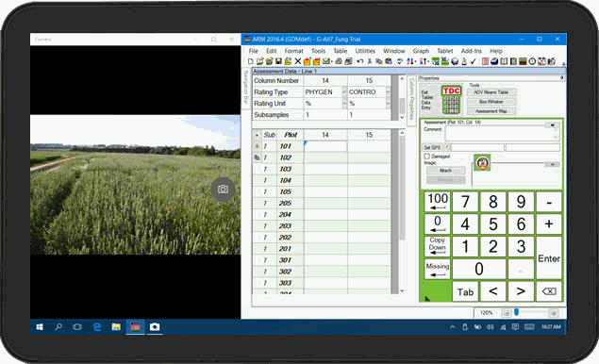Screen dimensions: 599x364
Task: Tap Copy Down on the keypad
Action: pos(438,246)
